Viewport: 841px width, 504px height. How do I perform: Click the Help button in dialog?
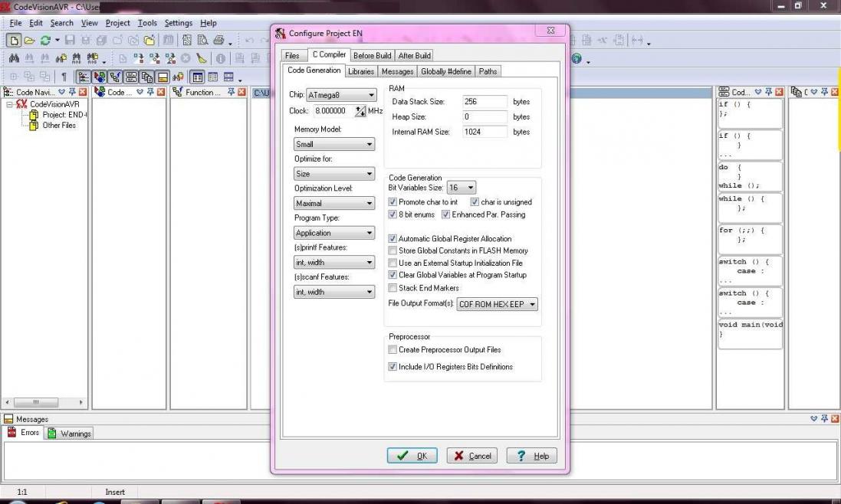pos(531,456)
